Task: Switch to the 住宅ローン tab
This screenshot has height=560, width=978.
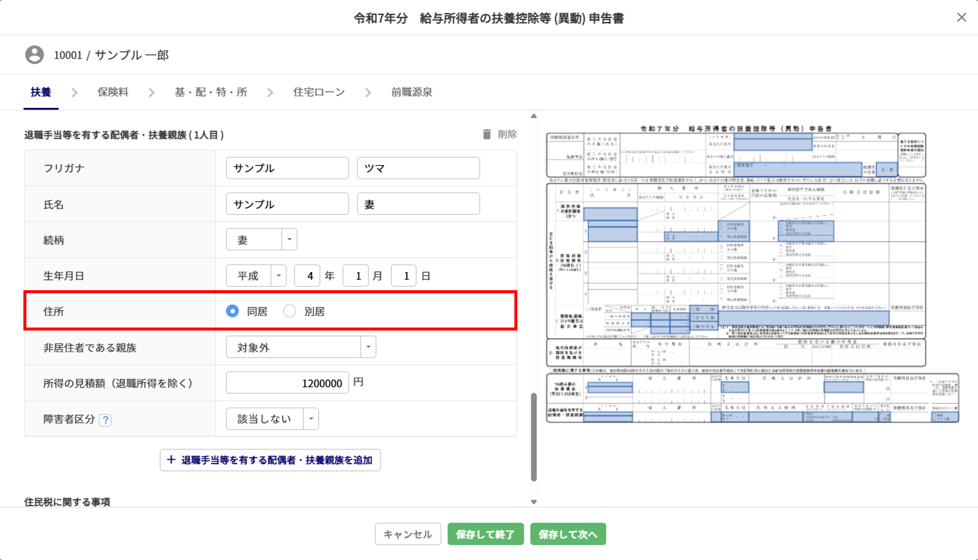Action: pyautogui.click(x=319, y=92)
